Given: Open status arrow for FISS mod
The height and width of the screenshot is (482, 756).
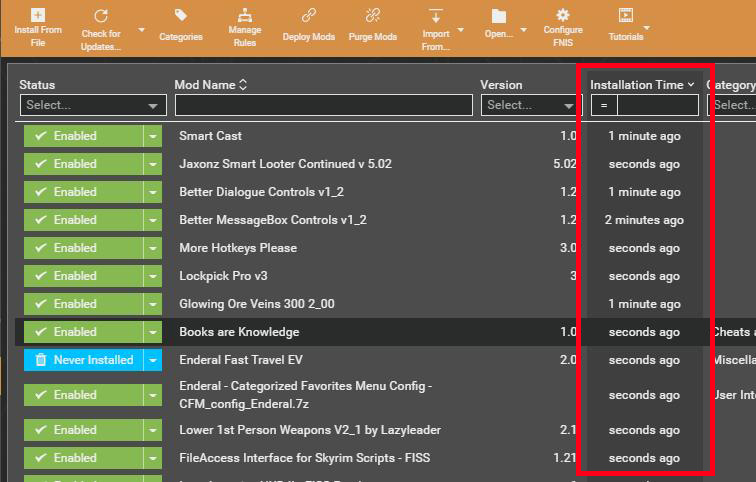Looking at the screenshot, I should pyautogui.click(x=153, y=458).
